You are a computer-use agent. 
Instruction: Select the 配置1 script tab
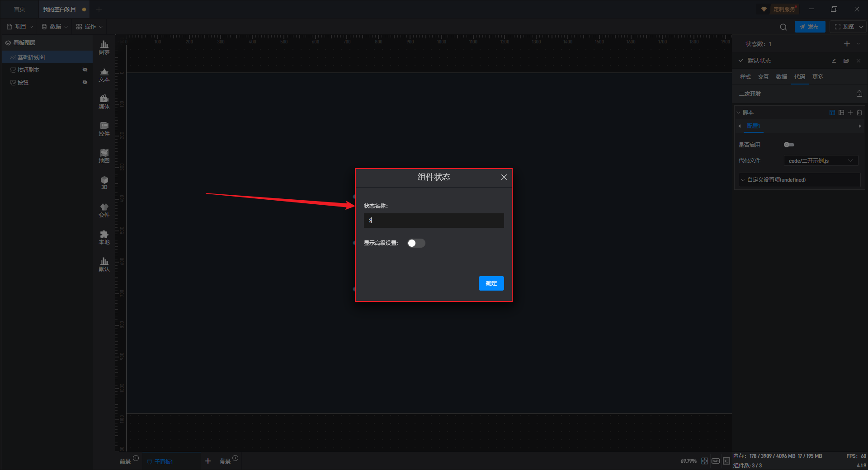753,126
